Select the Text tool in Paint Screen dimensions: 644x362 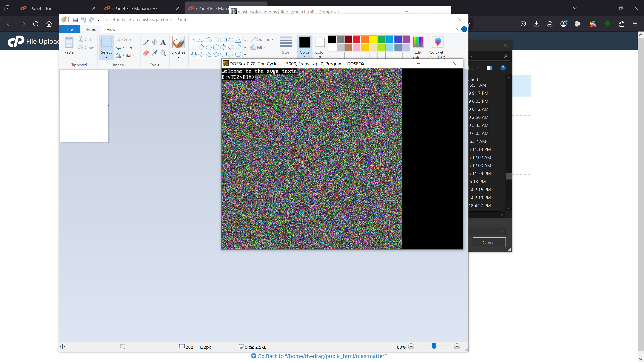(163, 42)
